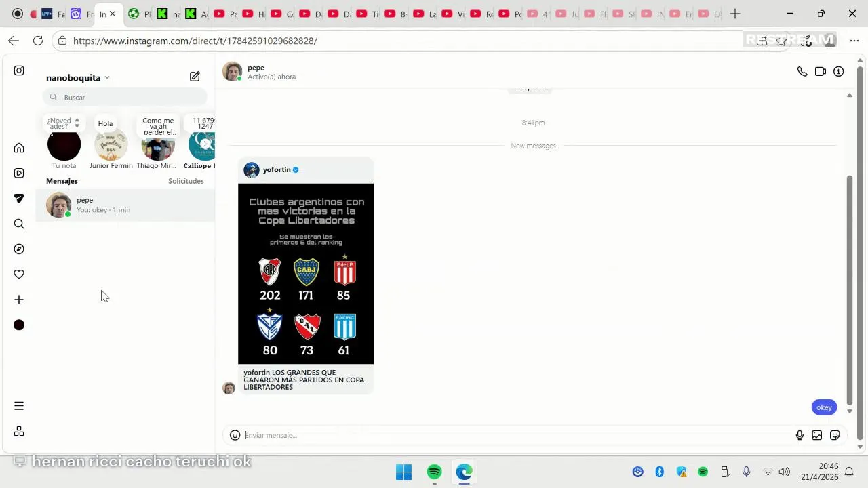
Task: Start an audio call with pepe
Action: coord(802,71)
